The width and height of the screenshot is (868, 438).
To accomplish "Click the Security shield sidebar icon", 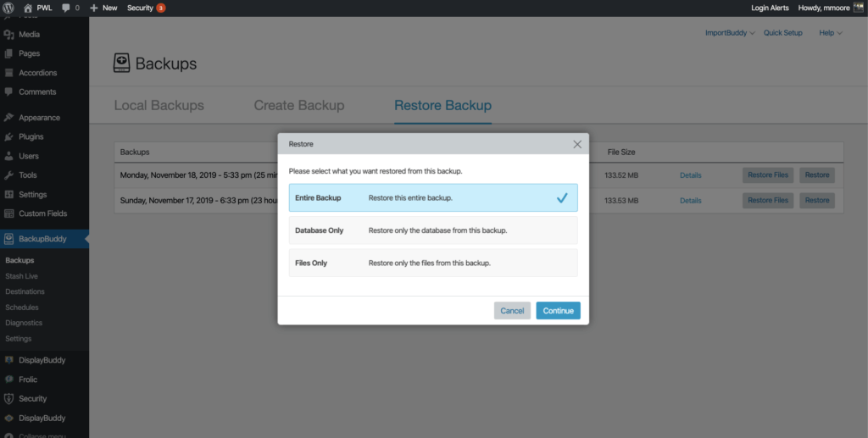I will (8, 399).
